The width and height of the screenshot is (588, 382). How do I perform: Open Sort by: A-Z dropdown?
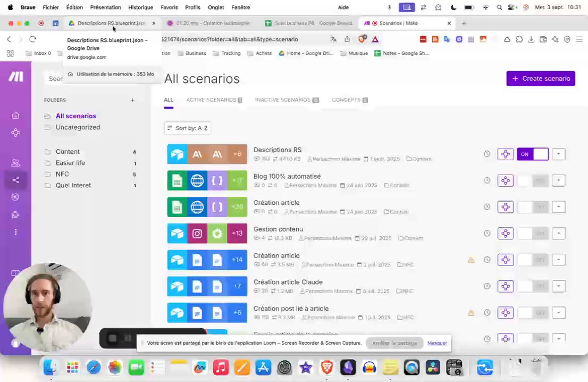point(188,128)
